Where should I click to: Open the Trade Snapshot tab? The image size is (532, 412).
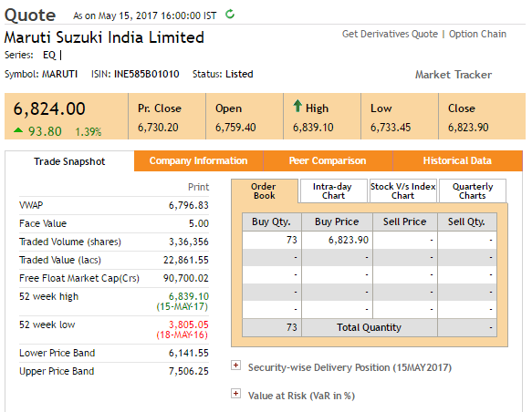tap(69, 161)
